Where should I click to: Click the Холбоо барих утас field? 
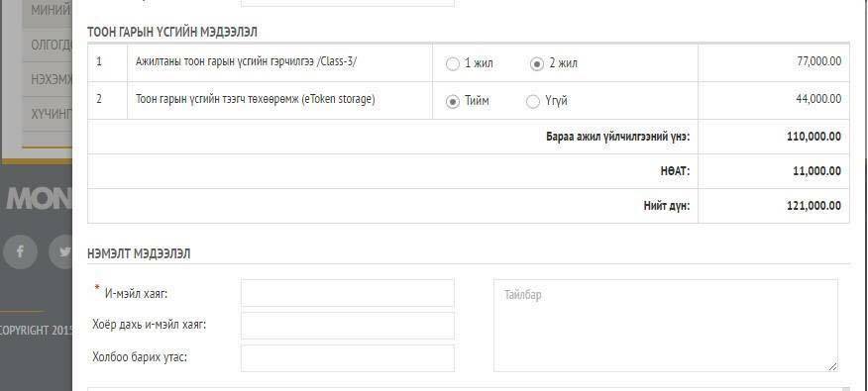click(x=347, y=358)
